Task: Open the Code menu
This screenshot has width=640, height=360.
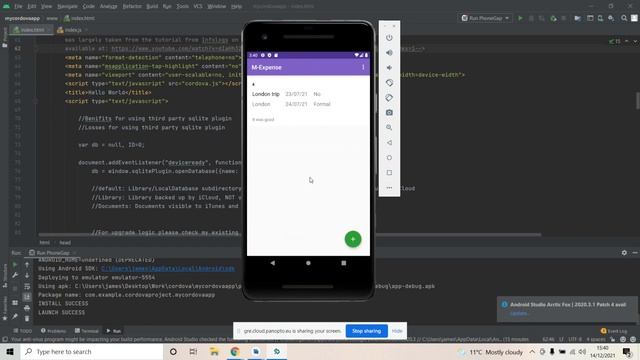Action: (x=89, y=6)
